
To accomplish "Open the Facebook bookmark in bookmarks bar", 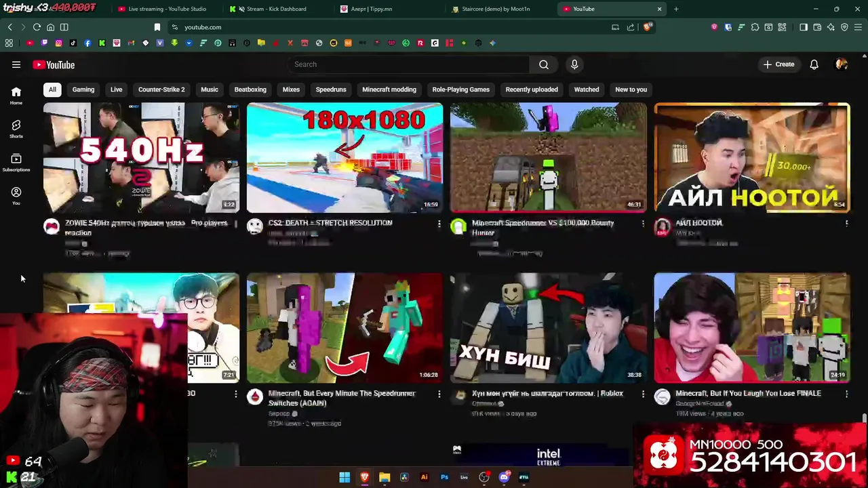I will pyautogui.click(x=87, y=43).
